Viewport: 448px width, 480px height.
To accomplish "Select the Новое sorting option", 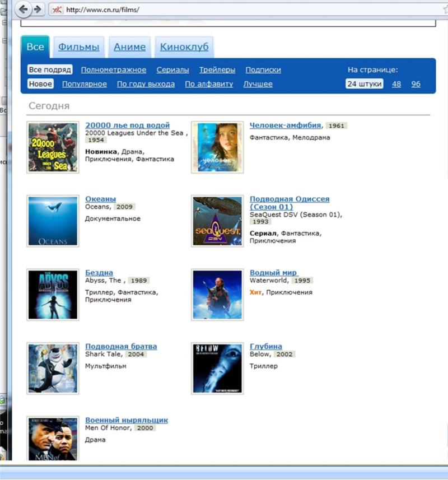I will point(40,83).
